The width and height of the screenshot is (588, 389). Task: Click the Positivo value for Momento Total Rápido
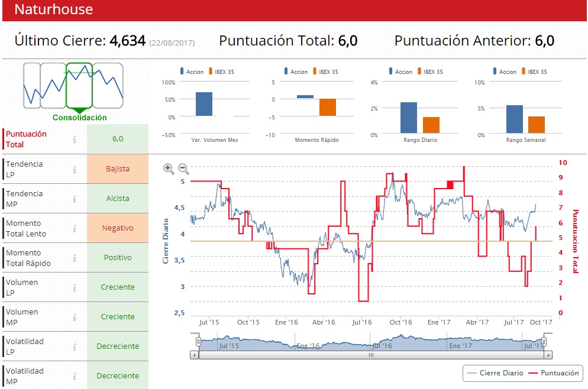(x=118, y=257)
